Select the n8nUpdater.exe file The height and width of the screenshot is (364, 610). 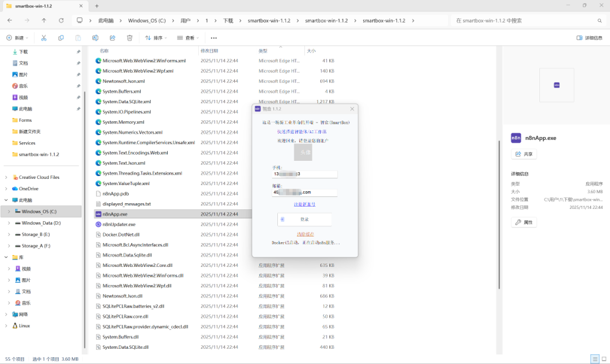tap(119, 224)
